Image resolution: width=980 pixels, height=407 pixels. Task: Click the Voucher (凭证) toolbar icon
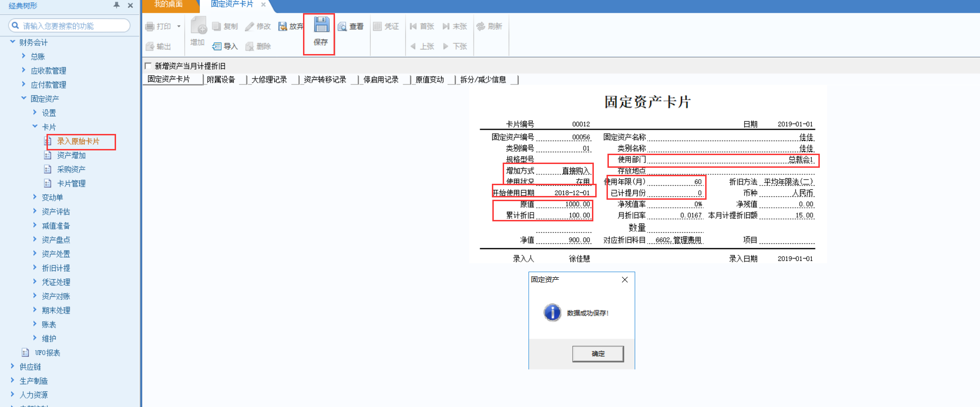(377, 26)
